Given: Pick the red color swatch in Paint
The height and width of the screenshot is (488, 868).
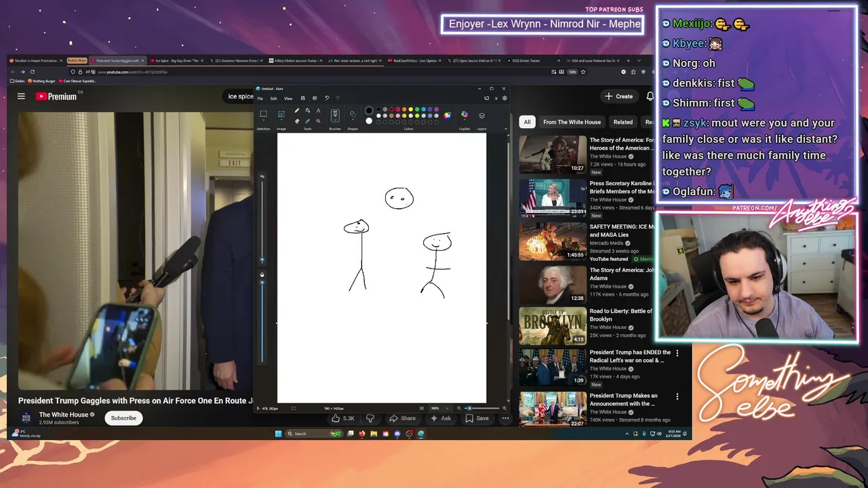Looking at the screenshot, I should [x=397, y=109].
